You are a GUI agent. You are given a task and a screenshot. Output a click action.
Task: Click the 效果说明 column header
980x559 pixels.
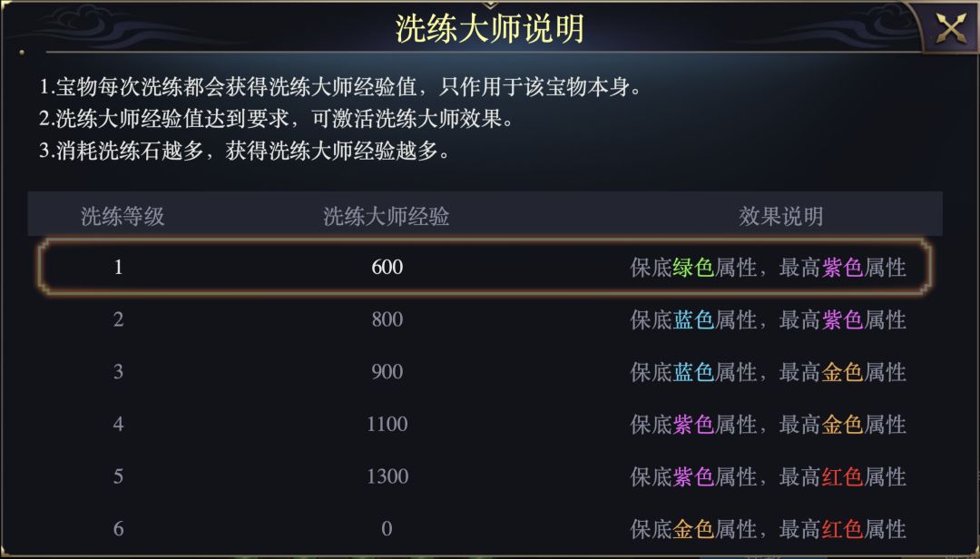point(780,216)
